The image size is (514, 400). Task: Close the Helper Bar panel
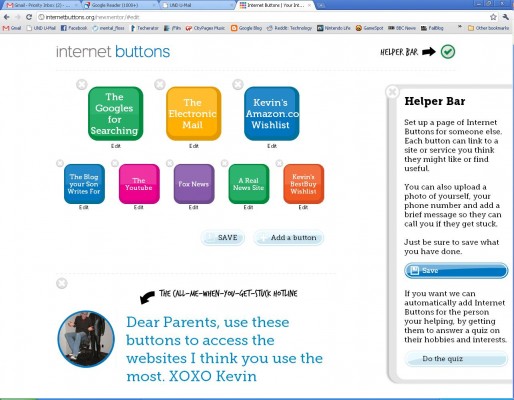click(392, 92)
